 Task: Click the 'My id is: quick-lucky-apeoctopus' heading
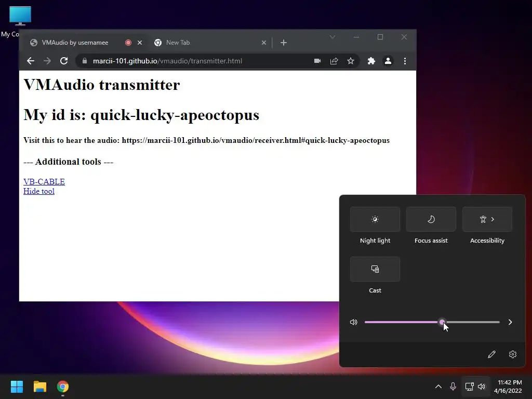pyautogui.click(x=141, y=115)
